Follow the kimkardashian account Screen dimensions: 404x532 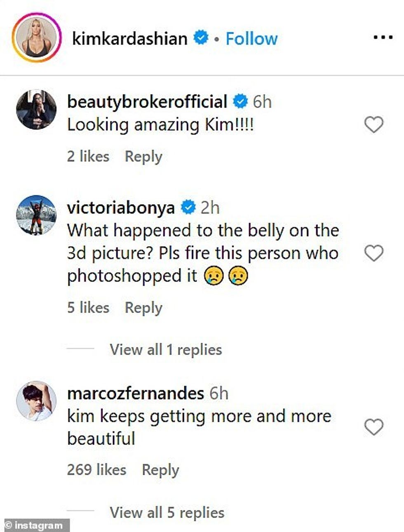point(251,39)
